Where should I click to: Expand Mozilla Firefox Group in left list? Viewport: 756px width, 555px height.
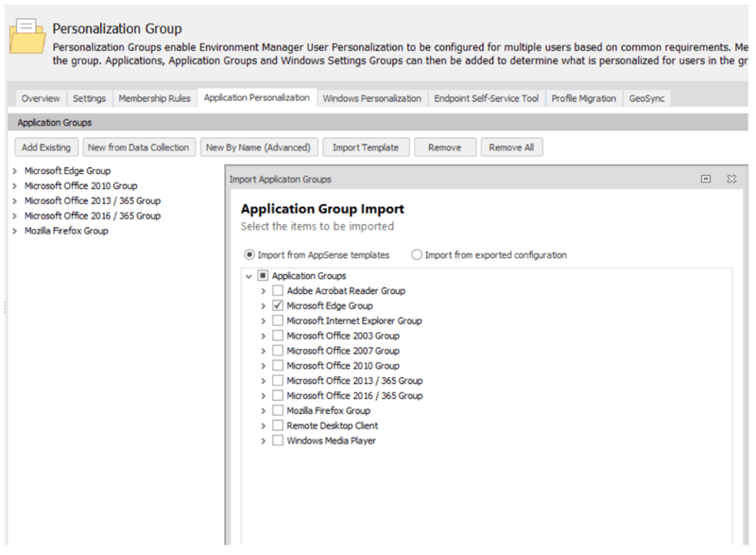[14, 231]
